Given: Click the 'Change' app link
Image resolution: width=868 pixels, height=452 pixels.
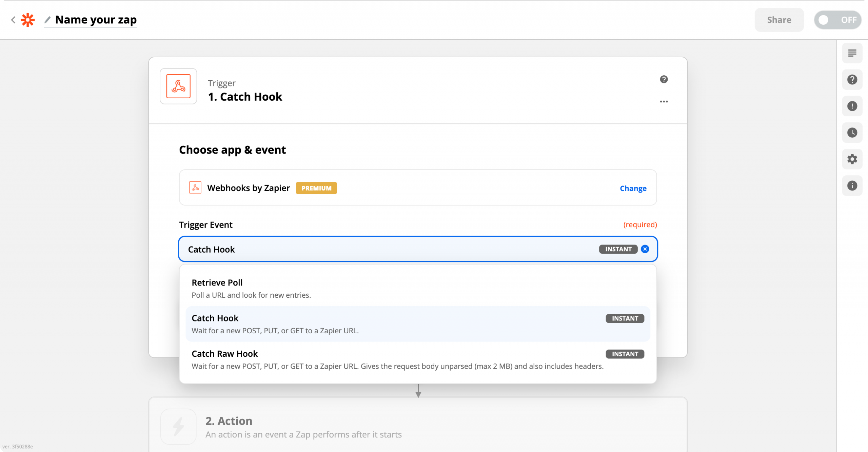Looking at the screenshot, I should tap(633, 188).
